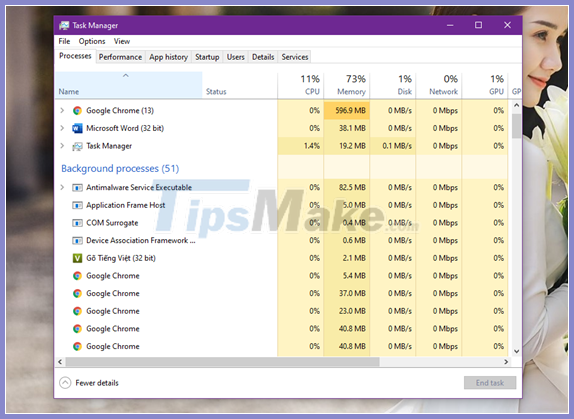Click the Antimalware Service Executable icon
The width and height of the screenshot is (574, 419).
click(x=77, y=187)
